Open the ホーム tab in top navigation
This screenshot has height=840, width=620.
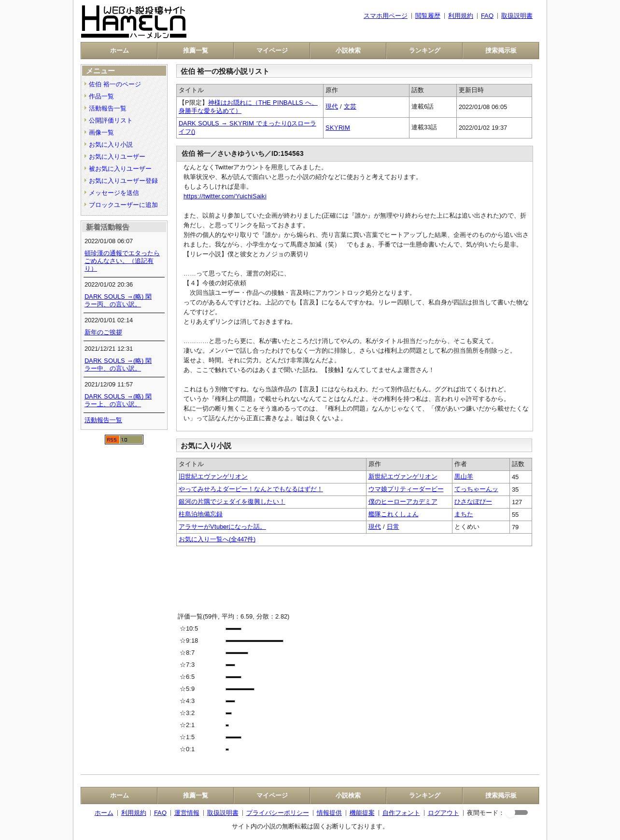pos(119,51)
